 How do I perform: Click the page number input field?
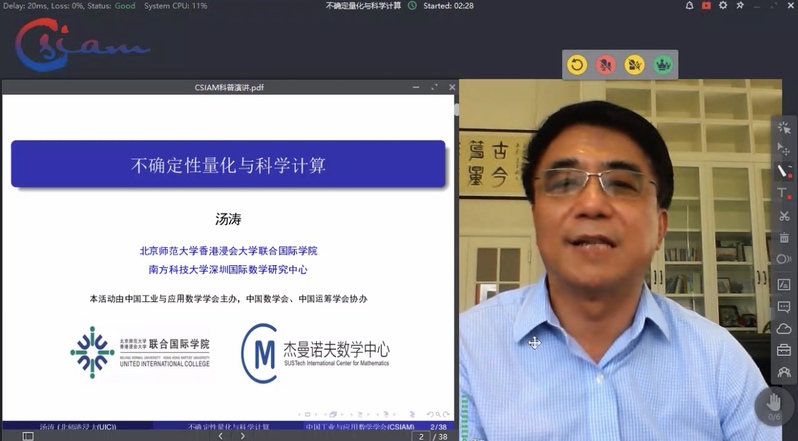422,436
